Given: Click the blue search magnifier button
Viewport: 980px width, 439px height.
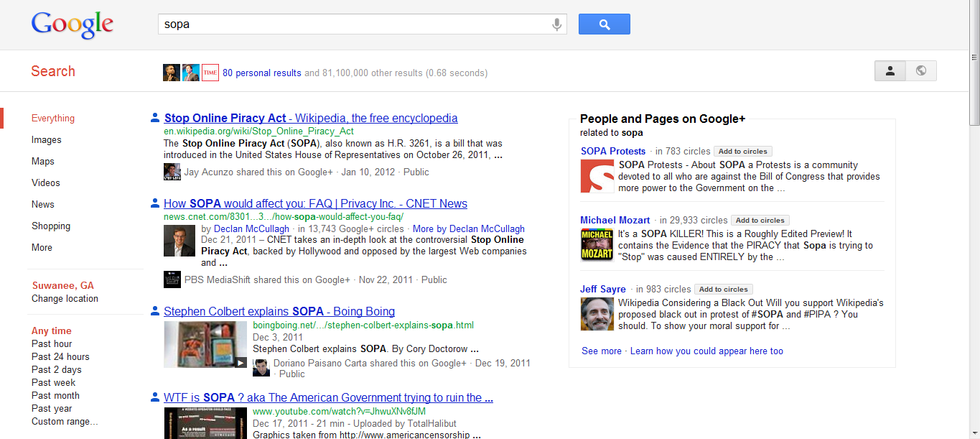Looking at the screenshot, I should 605,24.
